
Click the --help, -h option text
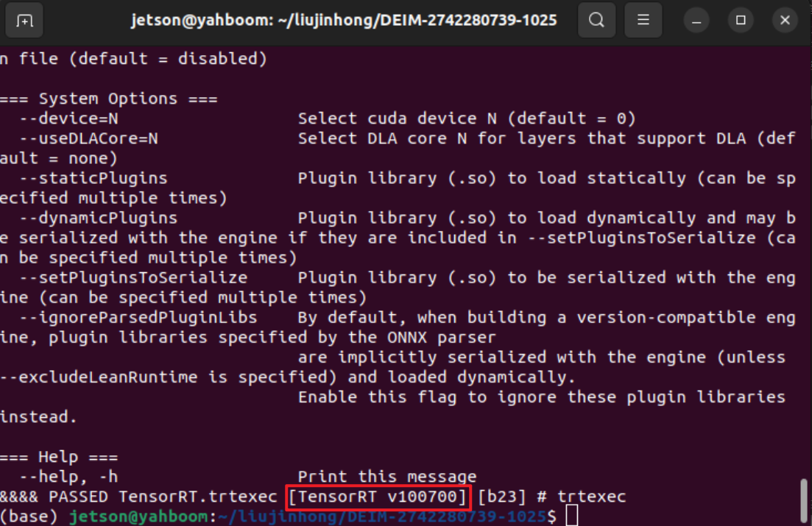point(70,476)
